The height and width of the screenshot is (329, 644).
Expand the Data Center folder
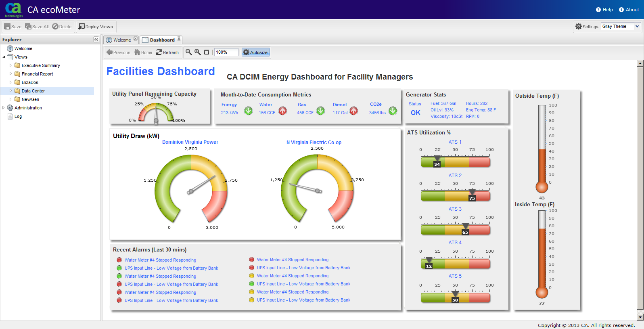pyautogui.click(x=10, y=91)
